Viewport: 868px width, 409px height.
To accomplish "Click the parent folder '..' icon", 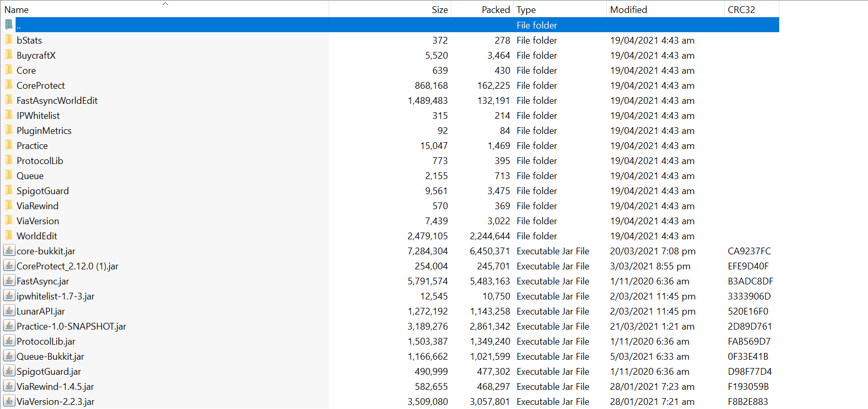I will [9, 25].
